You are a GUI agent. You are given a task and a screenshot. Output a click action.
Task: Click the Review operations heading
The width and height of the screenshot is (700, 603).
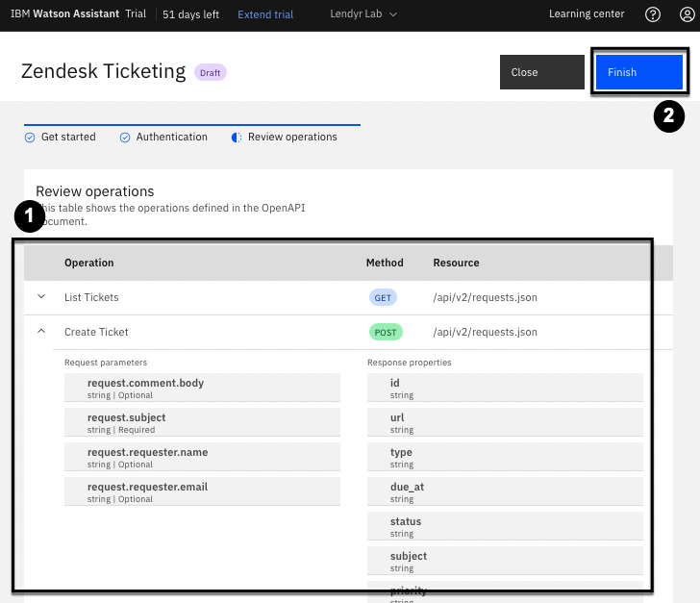95,191
